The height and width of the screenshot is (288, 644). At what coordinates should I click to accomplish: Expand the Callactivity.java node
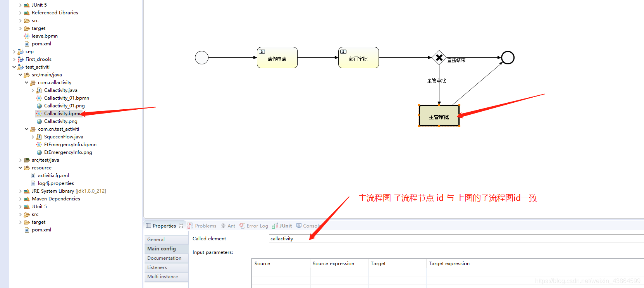coord(33,90)
